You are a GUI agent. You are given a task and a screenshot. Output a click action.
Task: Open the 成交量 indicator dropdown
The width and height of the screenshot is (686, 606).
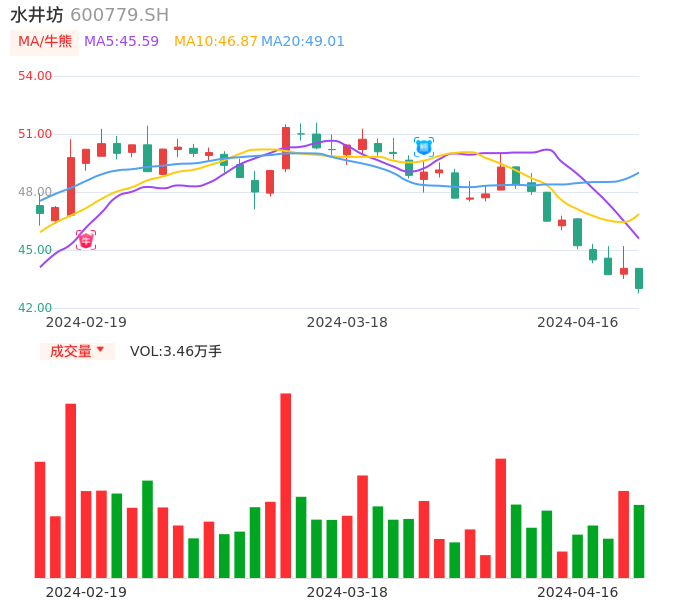point(77,351)
